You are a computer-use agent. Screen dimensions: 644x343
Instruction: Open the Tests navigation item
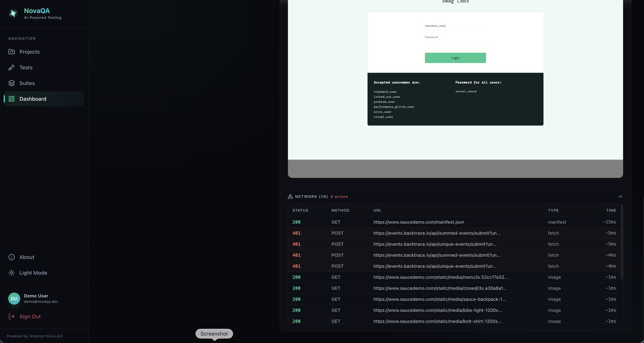coord(26,67)
